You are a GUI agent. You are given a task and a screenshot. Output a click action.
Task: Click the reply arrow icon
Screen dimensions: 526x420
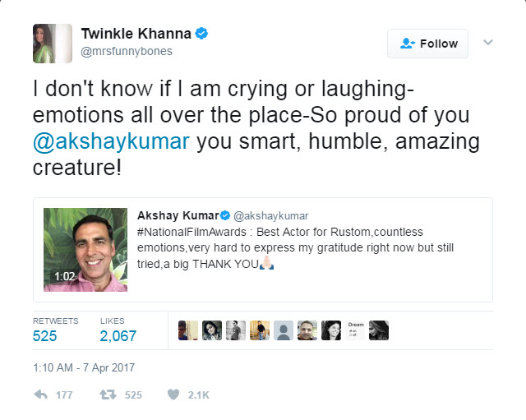[39, 395]
